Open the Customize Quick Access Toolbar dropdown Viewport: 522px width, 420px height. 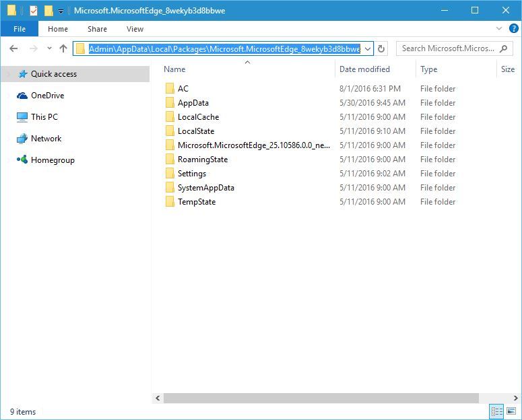coord(61,11)
